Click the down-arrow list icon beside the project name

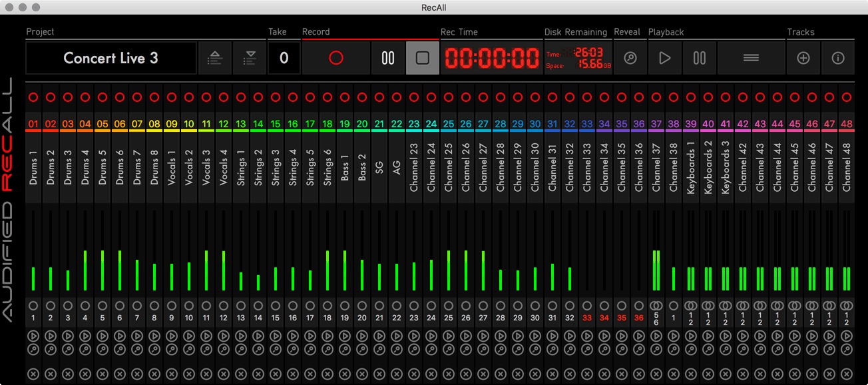[x=250, y=58]
